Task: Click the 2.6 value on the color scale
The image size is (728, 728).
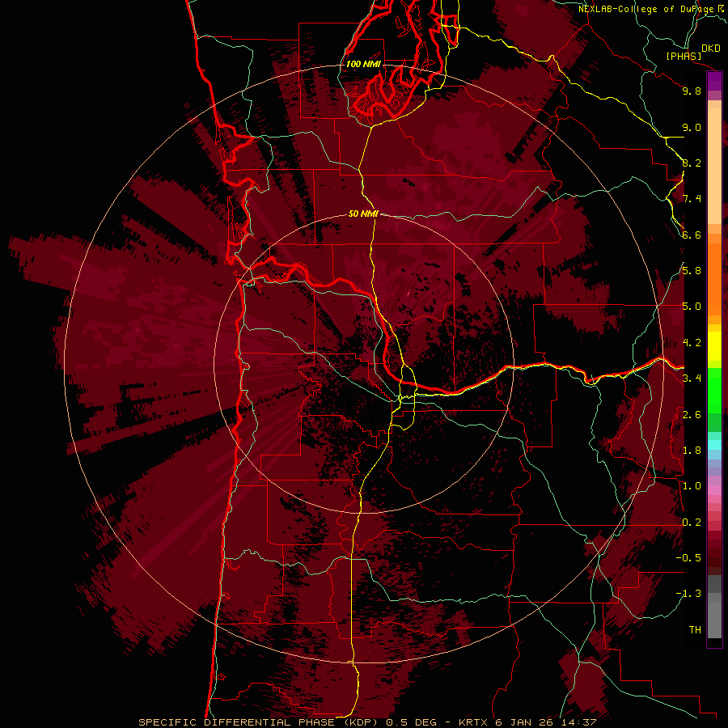Action: point(692,414)
